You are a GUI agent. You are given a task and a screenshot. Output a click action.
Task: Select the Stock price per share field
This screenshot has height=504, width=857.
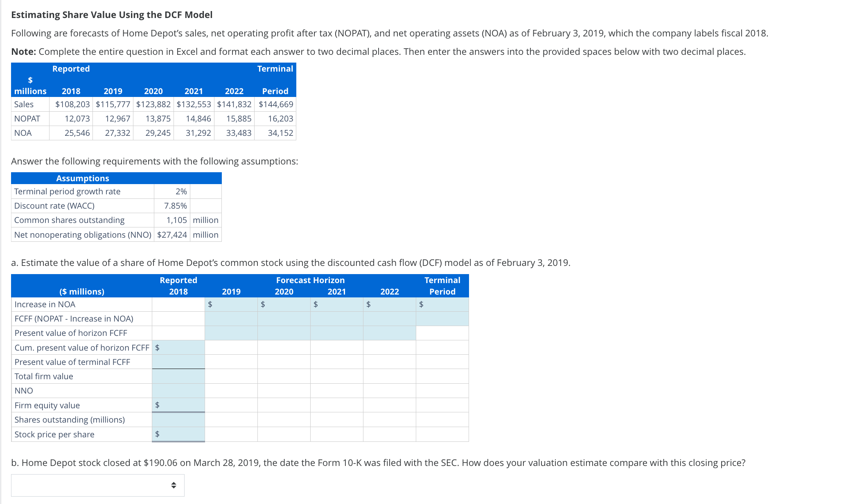(x=178, y=434)
